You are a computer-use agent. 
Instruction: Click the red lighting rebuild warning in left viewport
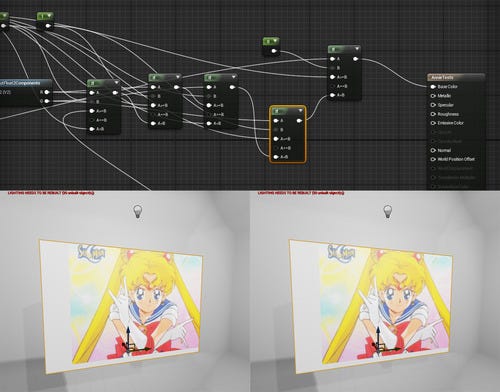point(51,193)
